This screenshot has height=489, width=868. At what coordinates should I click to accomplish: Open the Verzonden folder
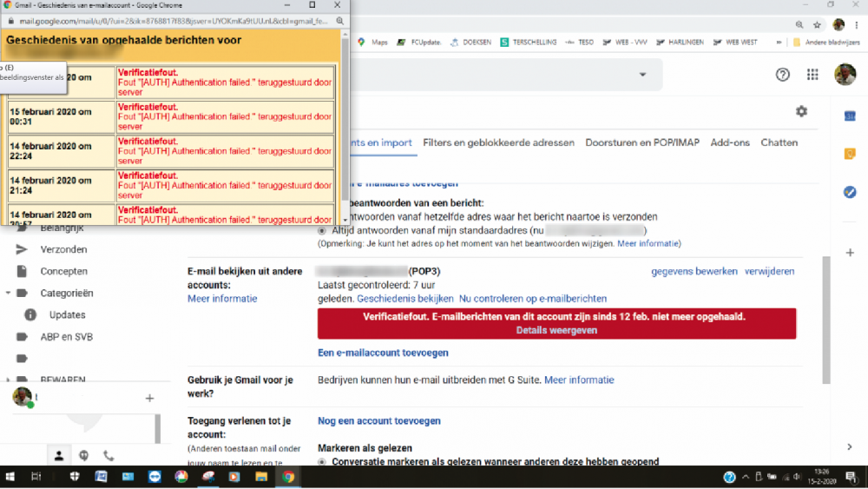pos(63,250)
